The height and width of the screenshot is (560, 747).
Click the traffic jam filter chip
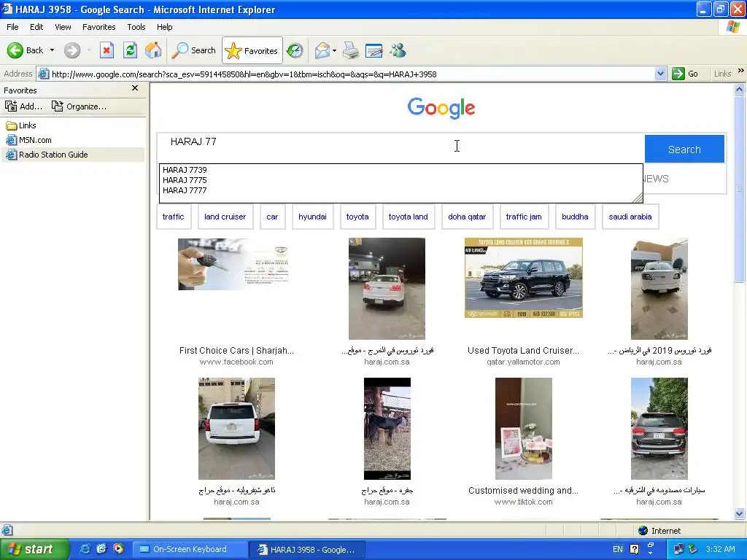point(524,217)
